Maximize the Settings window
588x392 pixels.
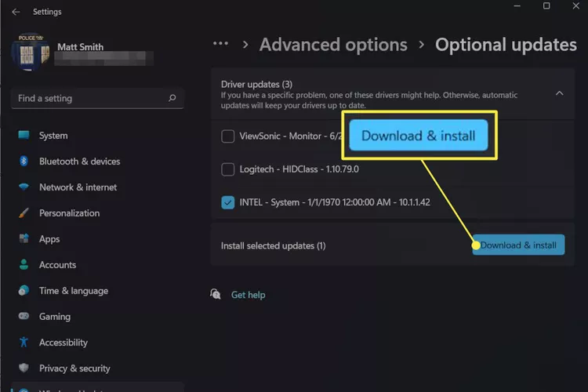coord(546,6)
